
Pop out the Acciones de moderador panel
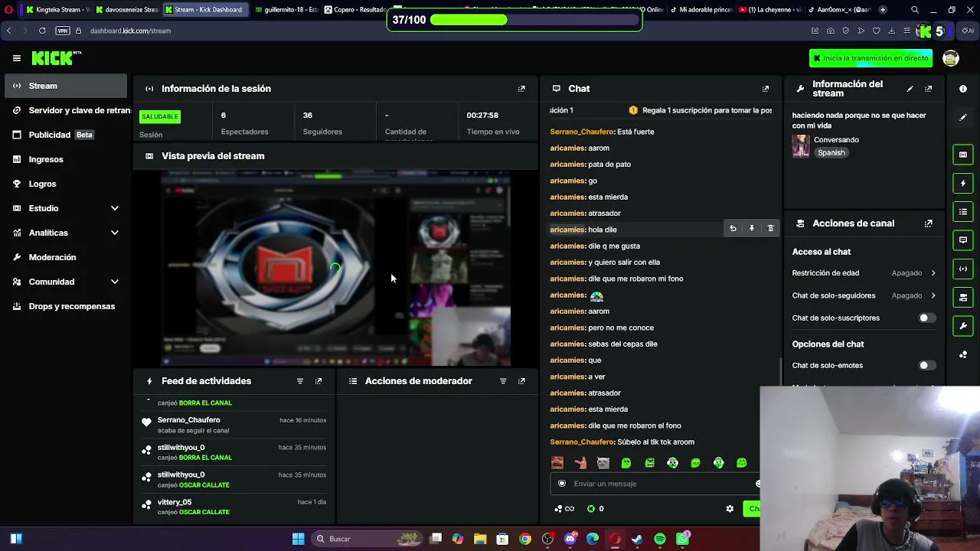point(521,381)
